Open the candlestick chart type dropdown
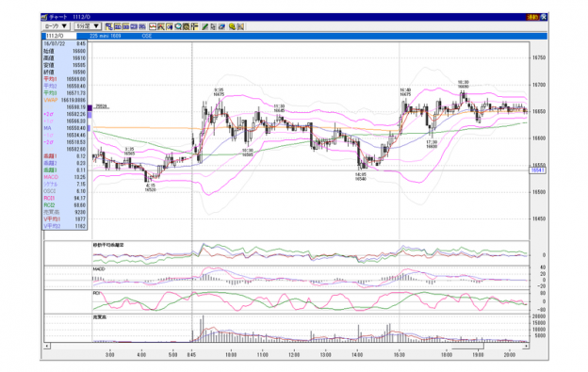 click(x=56, y=26)
